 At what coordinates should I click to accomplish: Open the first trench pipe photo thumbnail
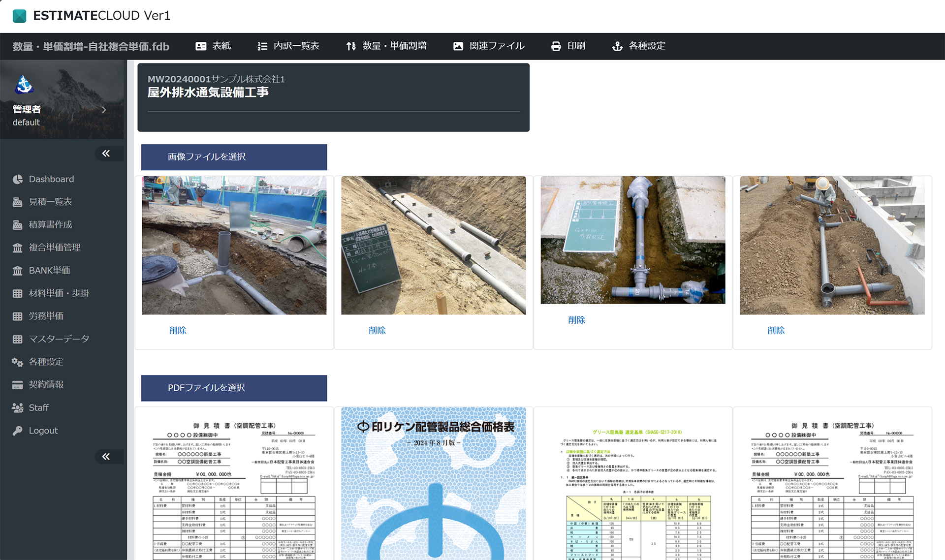tap(234, 246)
